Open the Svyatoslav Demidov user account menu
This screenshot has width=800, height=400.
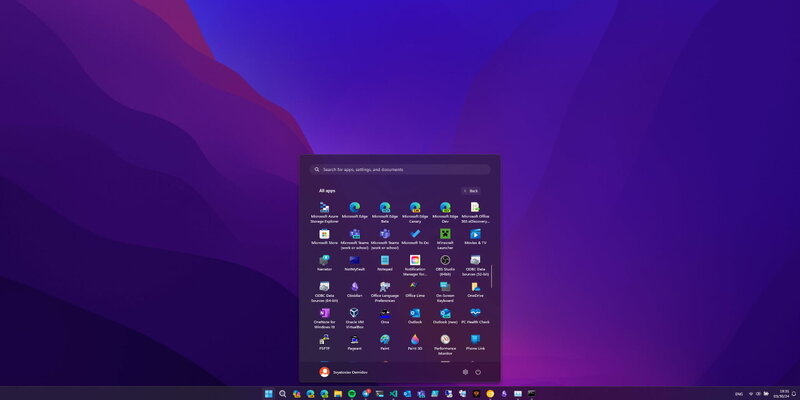tap(343, 372)
